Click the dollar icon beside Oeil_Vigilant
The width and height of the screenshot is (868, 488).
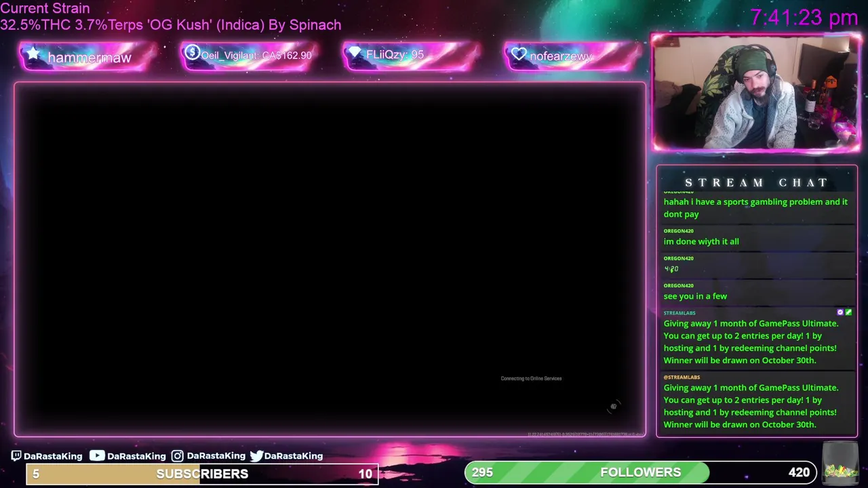tap(192, 53)
